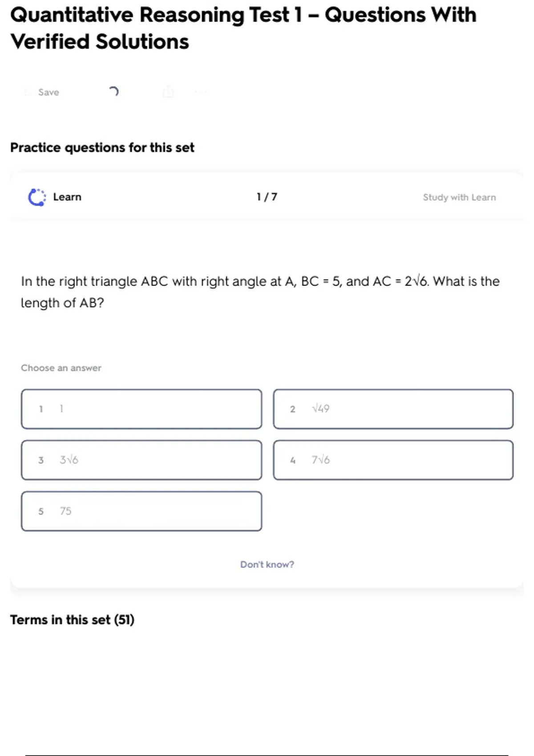Click the Choose an answer label
This screenshot has width=534, height=756.
coord(61,368)
